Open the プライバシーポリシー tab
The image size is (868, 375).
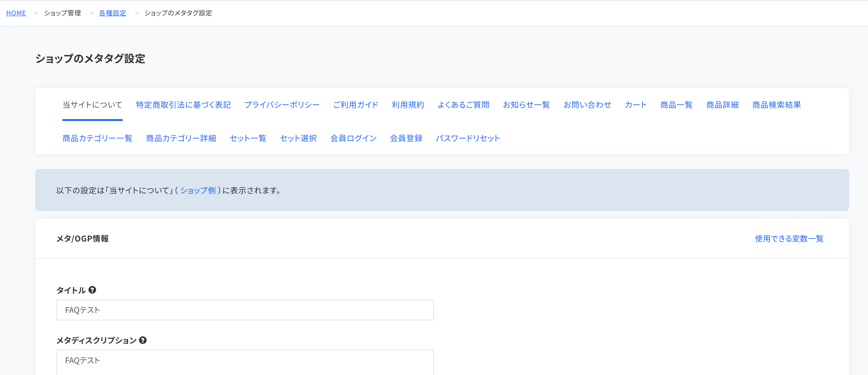pyautogui.click(x=282, y=105)
